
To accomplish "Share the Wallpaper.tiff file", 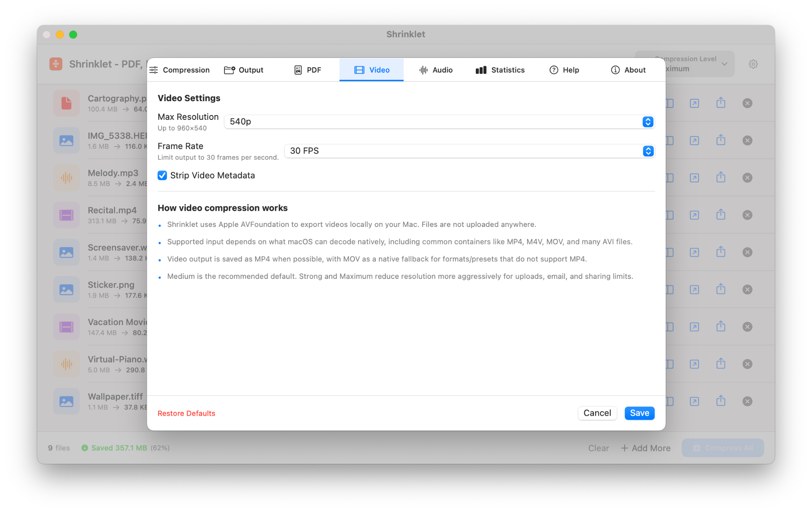I will point(721,402).
